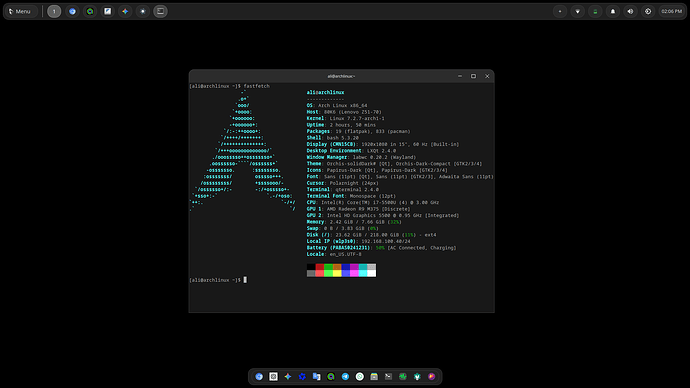This screenshot has height=388, width=690.
Task: Click the 'Battery' status line
Action: pyautogui.click(x=382, y=248)
